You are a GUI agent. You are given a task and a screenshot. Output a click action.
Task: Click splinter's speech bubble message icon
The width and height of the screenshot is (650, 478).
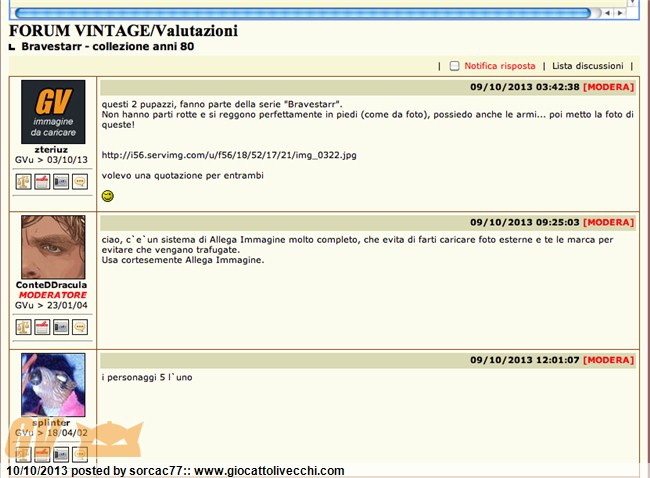coord(80,454)
